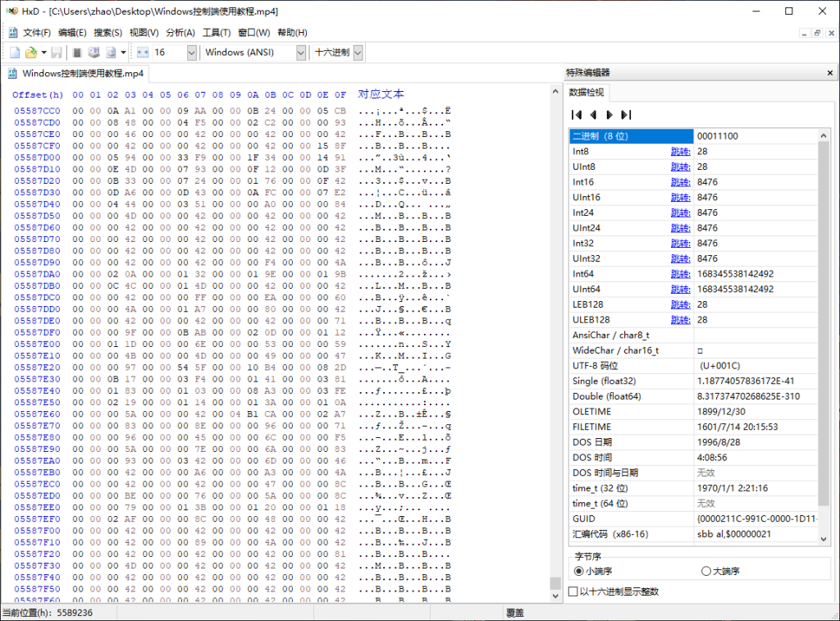Open the offset base dropdown showing hexadecimal
This screenshot has height=621, width=840.
(358, 52)
